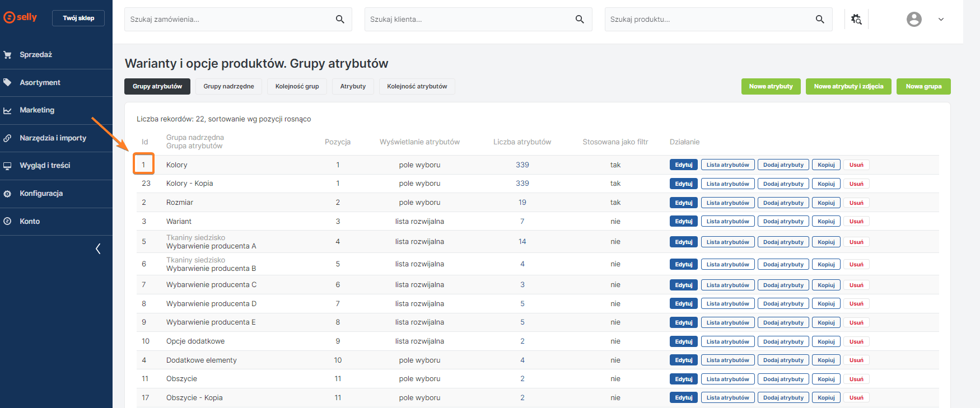This screenshot has width=980, height=408.
Task: Delete the Kolory - Kopia group
Action: (856, 184)
